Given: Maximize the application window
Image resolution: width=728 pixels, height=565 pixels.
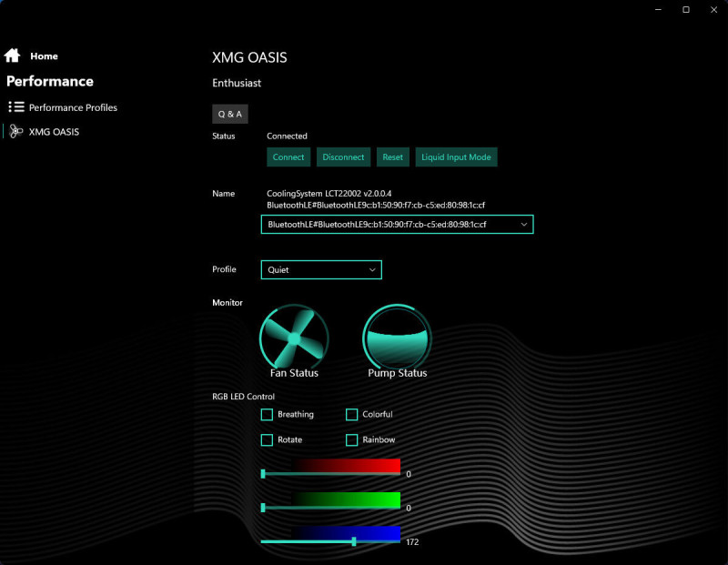Looking at the screenshot, I should [686, 10].
